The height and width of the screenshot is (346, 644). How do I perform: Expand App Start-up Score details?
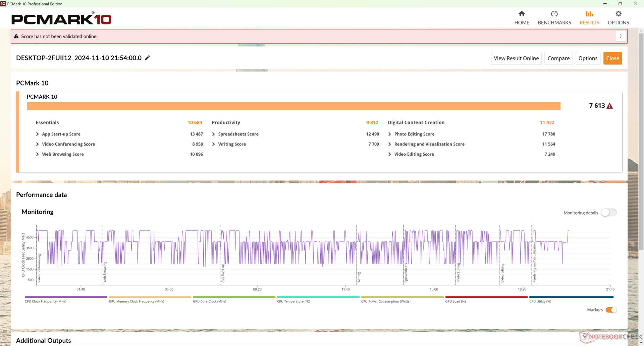37,134
